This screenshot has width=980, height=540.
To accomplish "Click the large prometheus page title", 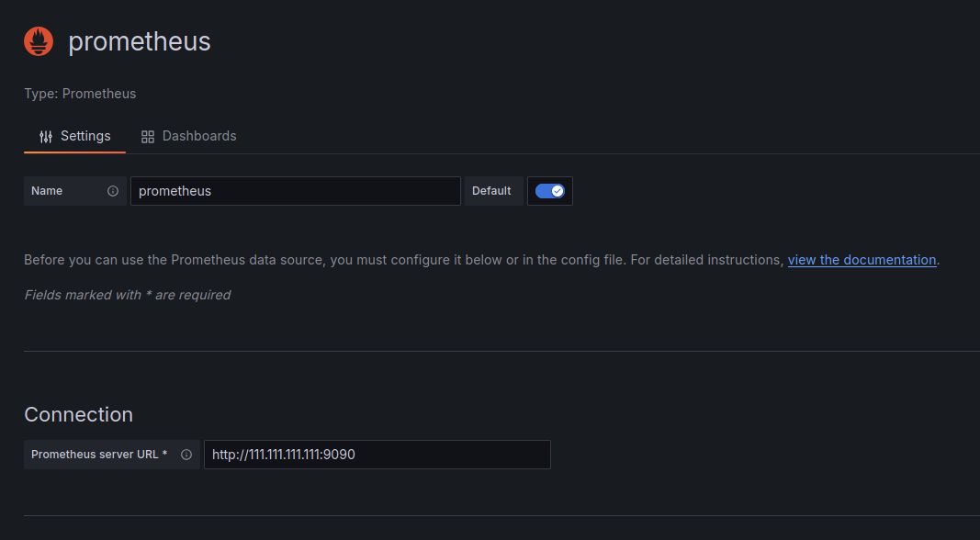I will (140, 41).
